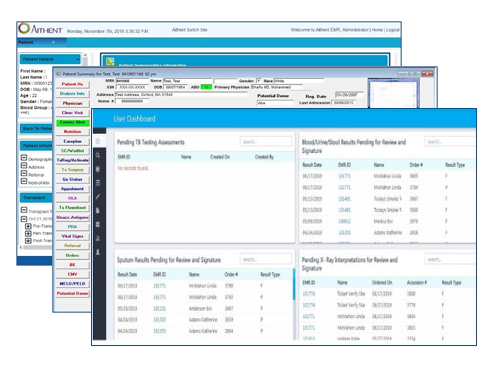Click the chart icon in dark sidebar

click(98, 238)
